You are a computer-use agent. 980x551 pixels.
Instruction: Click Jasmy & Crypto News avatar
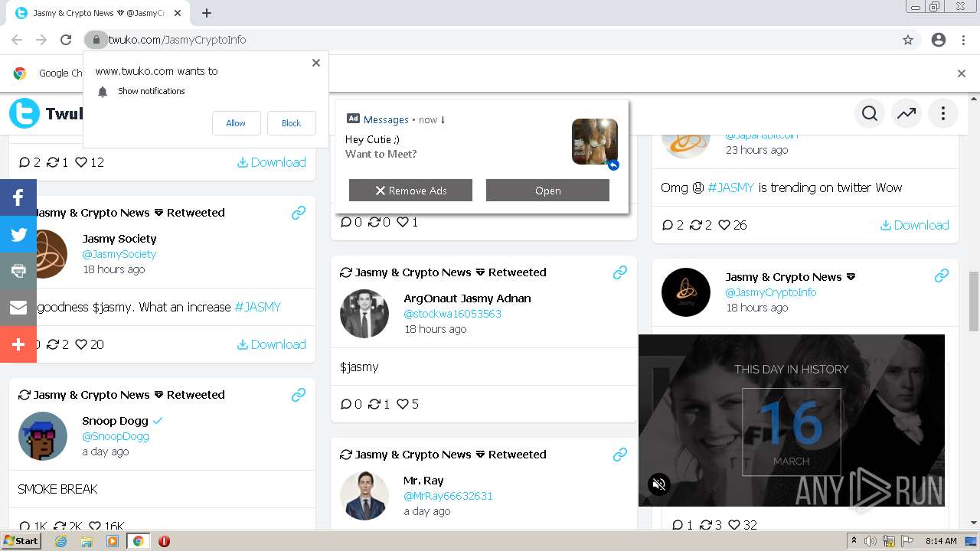coord(686,292)
